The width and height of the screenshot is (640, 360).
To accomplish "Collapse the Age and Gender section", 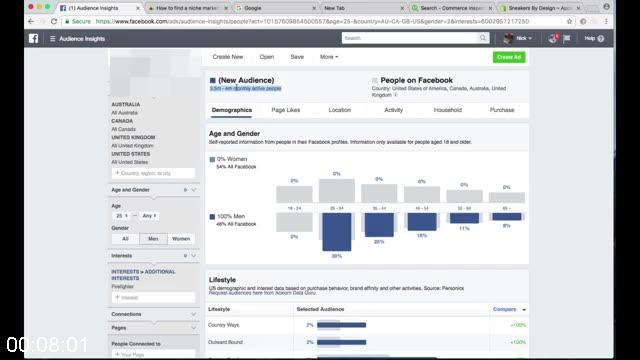I will tap(193, 190).
